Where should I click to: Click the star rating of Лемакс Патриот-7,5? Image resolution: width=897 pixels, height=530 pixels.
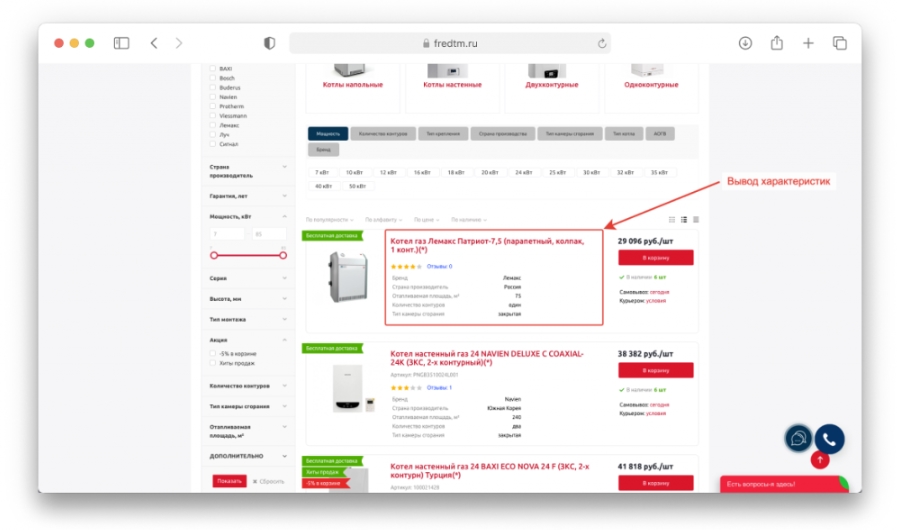pyautogui.click(x=406, y=267)
